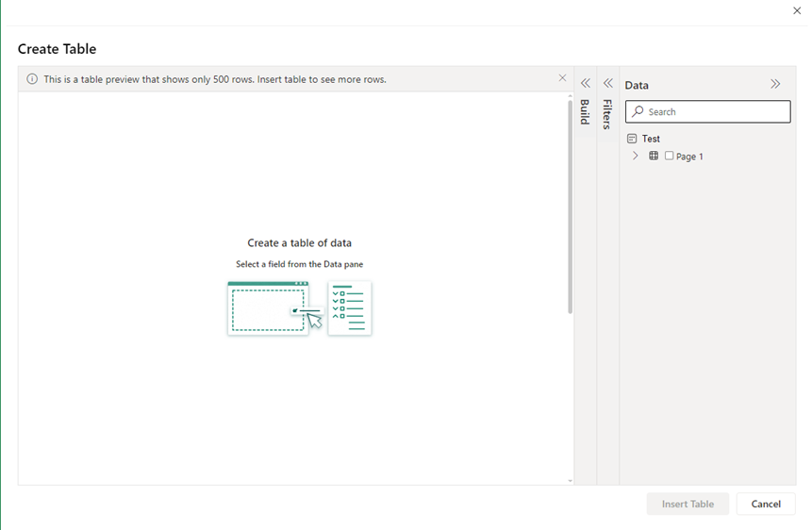Image resolution: width=812 pixels, height=530 pixels.
Task: Click the 'Create a table of data' illustration
Action: tap(299, 308)
